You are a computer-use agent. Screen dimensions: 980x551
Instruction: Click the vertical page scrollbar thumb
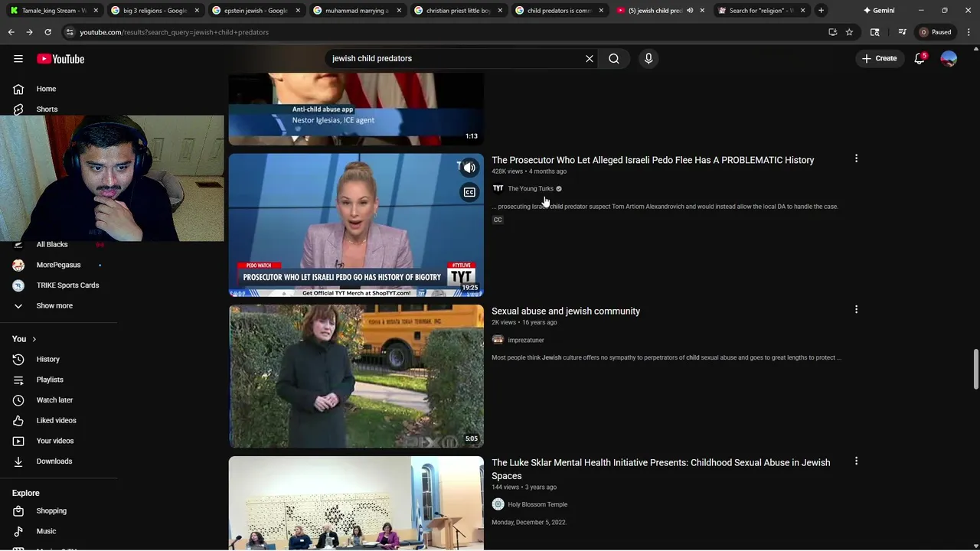tap(975, 370)
